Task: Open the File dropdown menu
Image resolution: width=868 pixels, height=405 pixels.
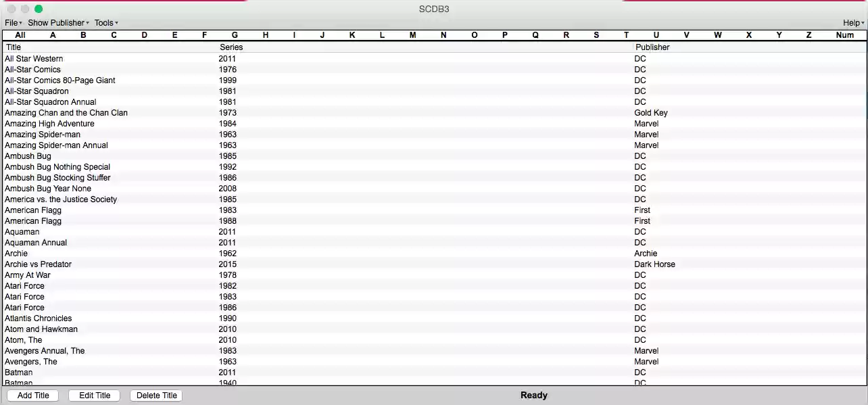Action: pos(13,23)
